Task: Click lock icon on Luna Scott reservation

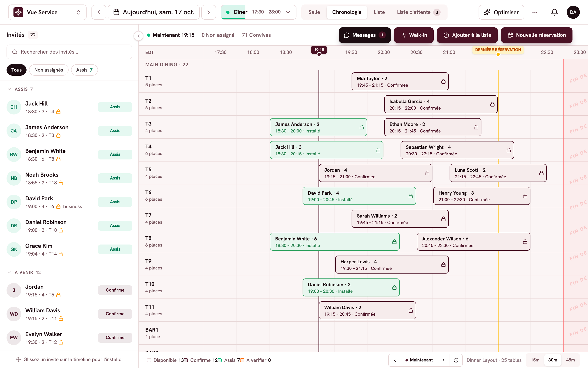Action: 541,173
